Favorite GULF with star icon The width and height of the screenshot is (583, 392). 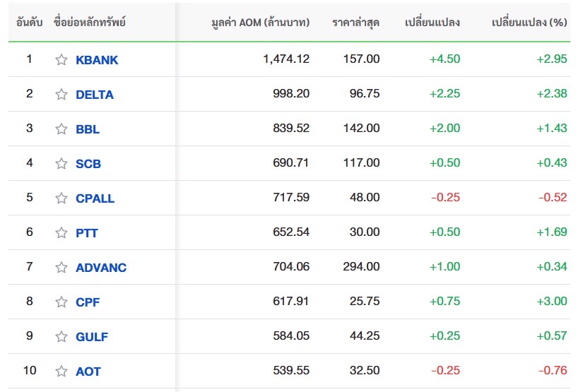tap(61, 336)
